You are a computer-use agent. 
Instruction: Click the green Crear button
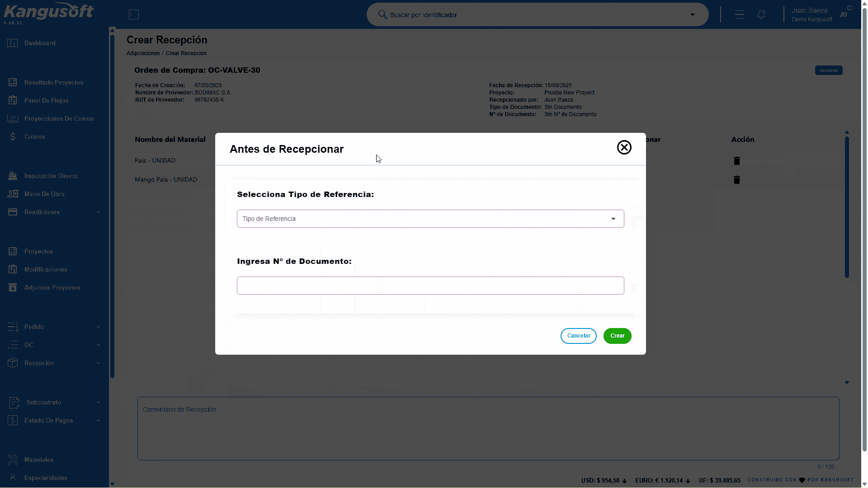pyautogui.click(x=618, y=336)
